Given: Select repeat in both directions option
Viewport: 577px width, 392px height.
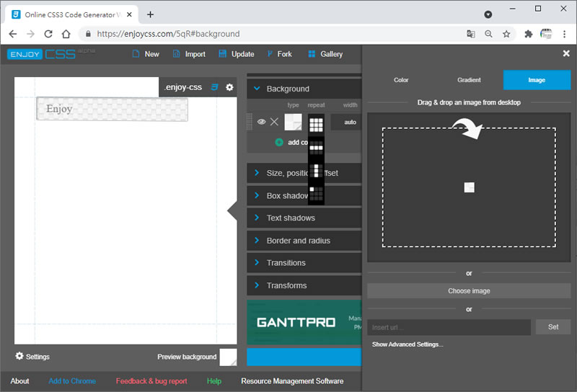Looking at the screenshot, I should tap(316, 125).
